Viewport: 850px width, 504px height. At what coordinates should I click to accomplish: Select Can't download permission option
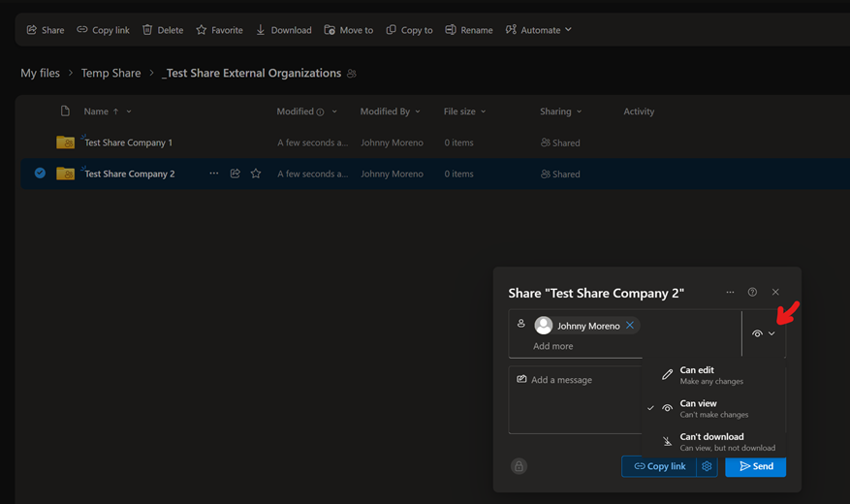click(x=713, y=442)
